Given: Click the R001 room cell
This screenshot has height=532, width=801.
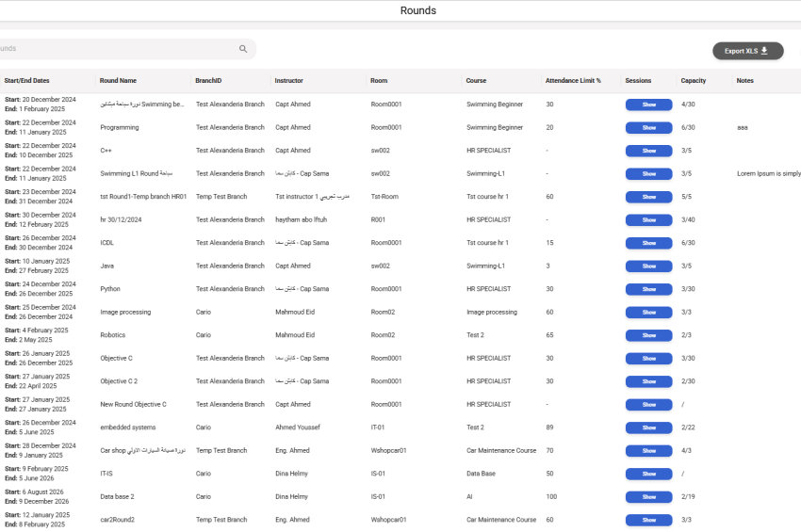Looking at the screenshot, I should pos(378,220).
